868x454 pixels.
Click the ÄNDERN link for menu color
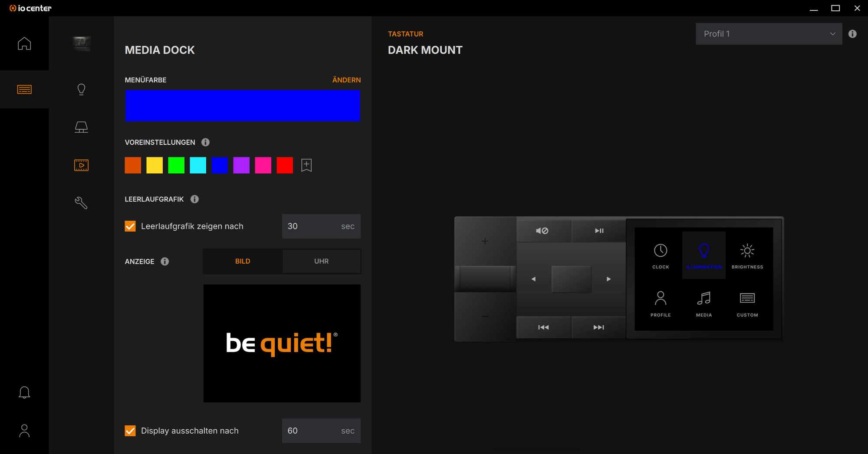pyautogui.click(x=346, y=80)
